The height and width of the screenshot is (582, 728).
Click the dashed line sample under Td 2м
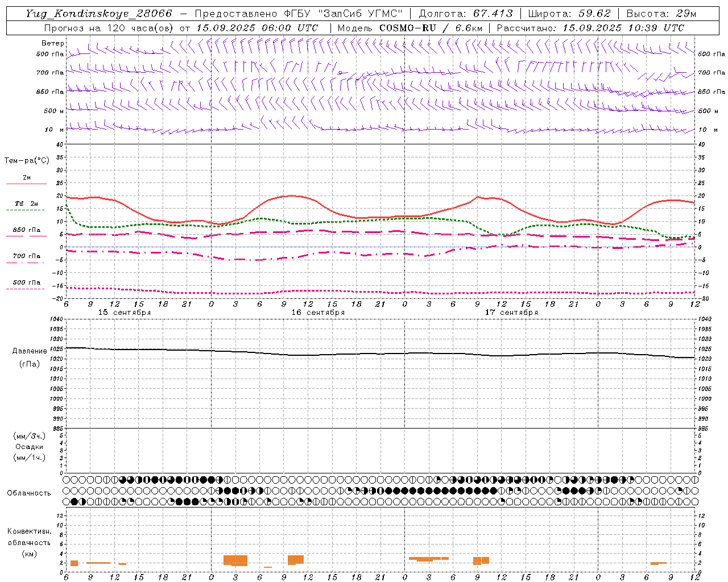[x=25, y=210]
